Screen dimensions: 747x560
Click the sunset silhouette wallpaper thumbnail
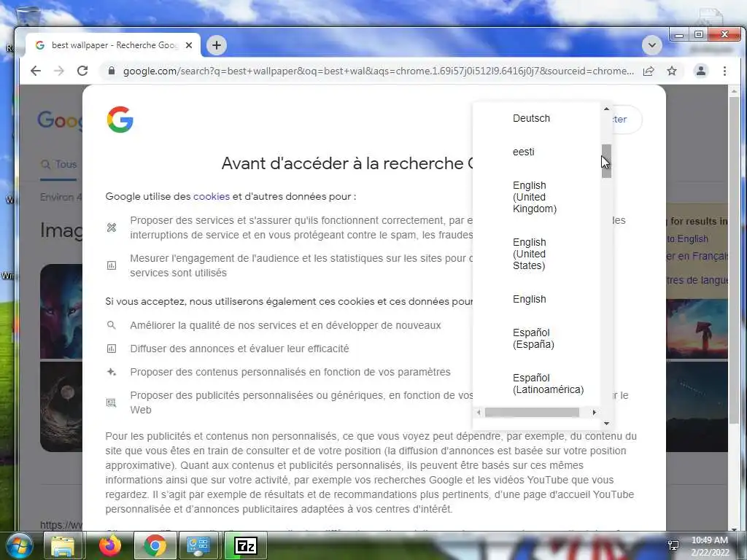point(697,329)
